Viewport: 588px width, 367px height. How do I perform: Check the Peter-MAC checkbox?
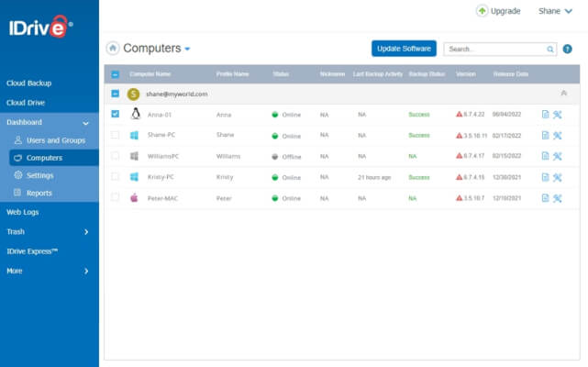click(x=116, y=197)
